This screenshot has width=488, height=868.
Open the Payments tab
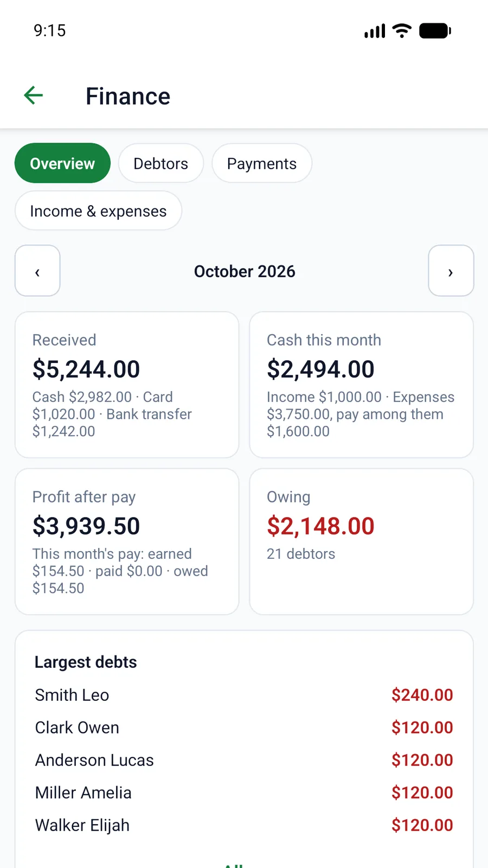point(262,163)
